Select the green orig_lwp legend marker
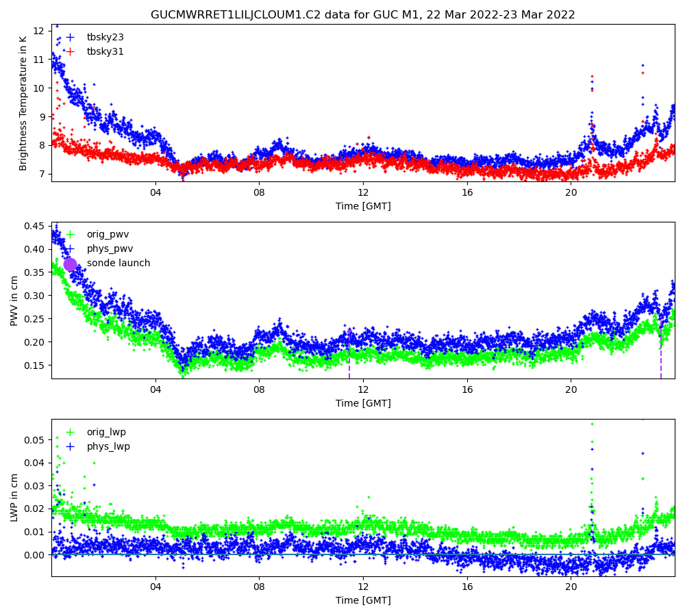 (70, 432)
